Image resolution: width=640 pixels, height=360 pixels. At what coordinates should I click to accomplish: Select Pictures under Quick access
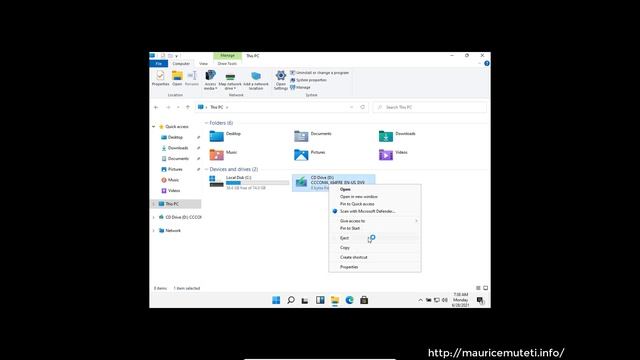175,169
